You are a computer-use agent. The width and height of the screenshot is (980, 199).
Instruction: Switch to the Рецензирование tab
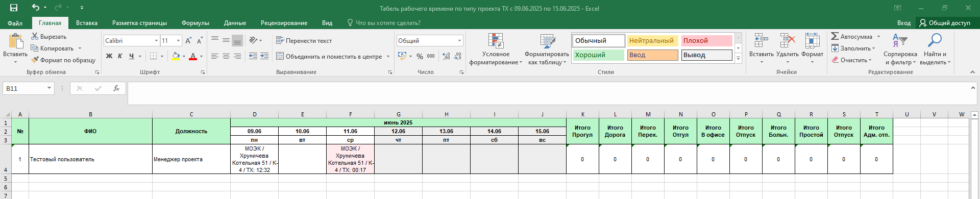[x=284, y=23]
